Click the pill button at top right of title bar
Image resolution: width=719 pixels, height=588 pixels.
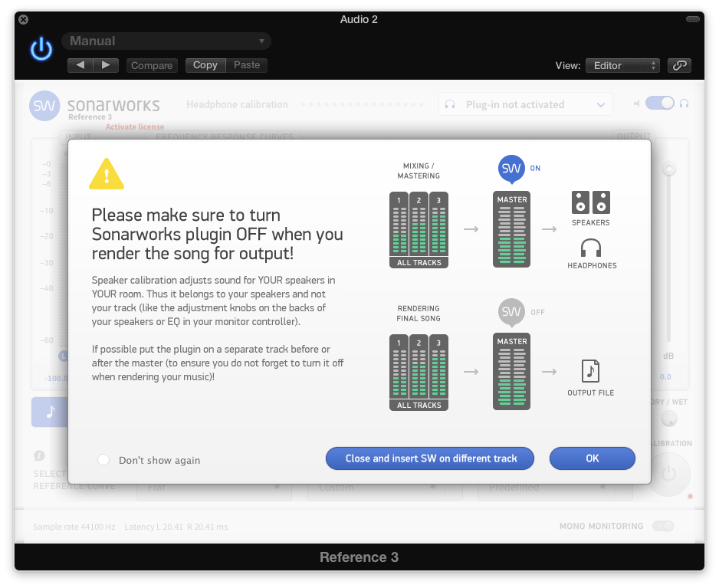click(x=692, y=19)
